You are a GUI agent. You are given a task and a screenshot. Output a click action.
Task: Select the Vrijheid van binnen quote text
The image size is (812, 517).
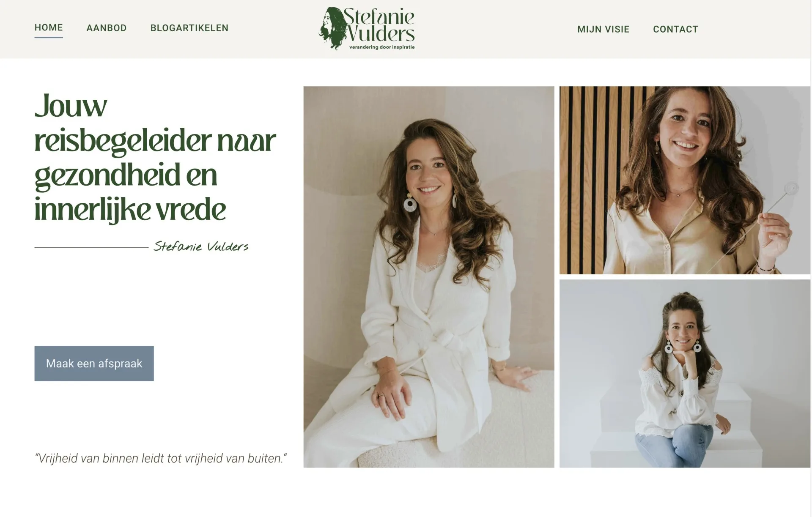click(161, 458)
